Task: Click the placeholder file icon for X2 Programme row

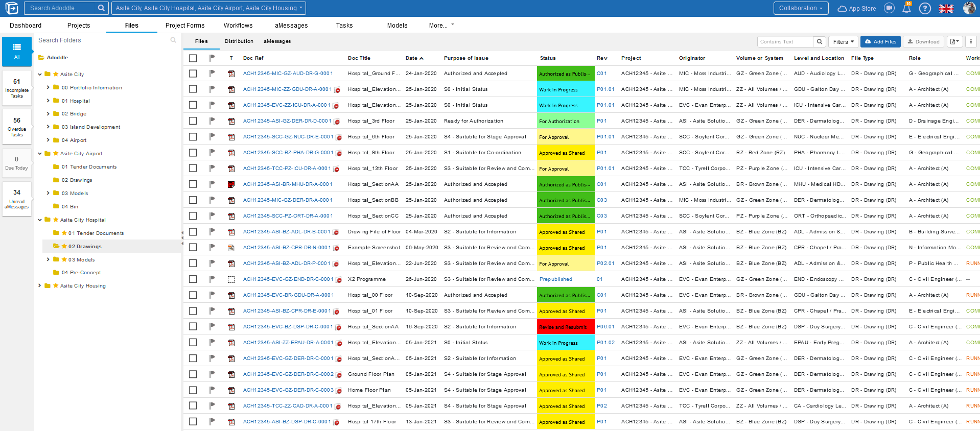Action: [231, 279]
